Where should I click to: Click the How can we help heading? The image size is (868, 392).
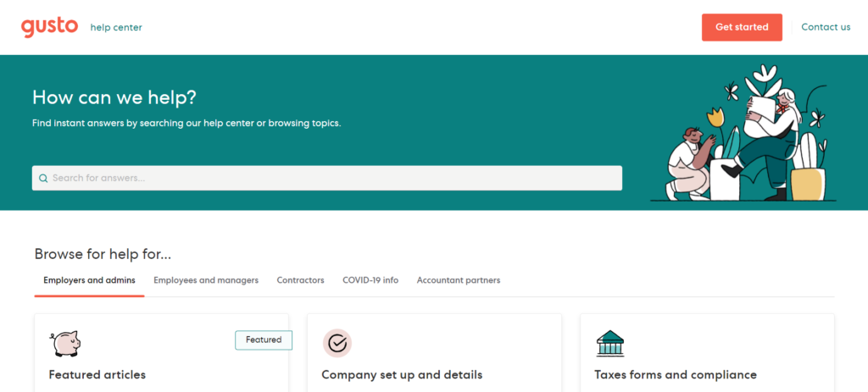[114, 97]
